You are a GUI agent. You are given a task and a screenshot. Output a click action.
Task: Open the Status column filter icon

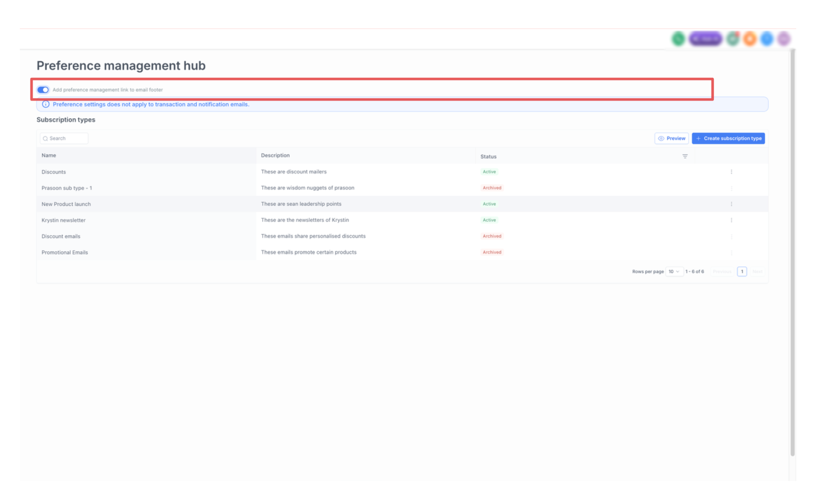[685, 156]
